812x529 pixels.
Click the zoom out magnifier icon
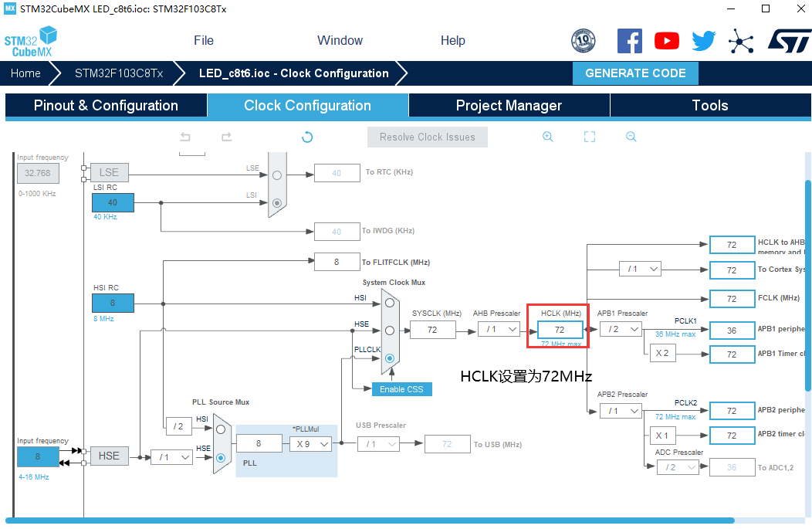(x=631, y=137)
